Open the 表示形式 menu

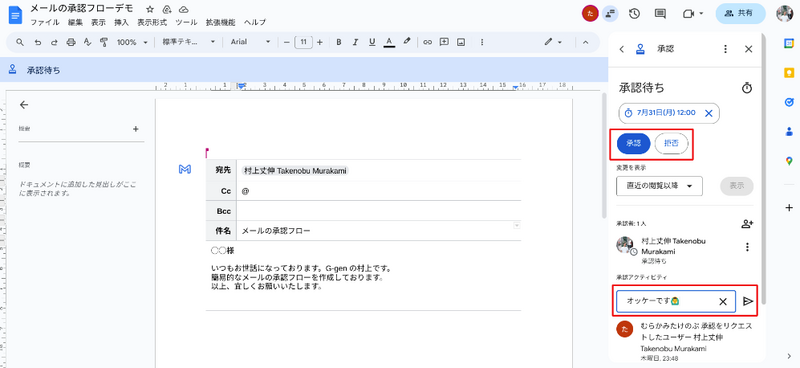point(152,22)
